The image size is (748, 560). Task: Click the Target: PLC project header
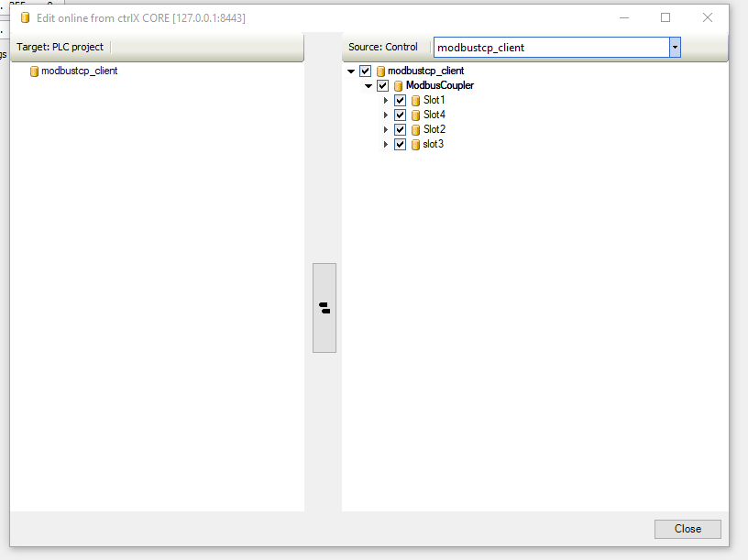pos(60,47)
